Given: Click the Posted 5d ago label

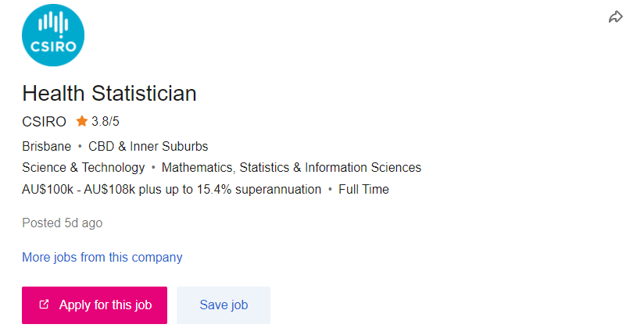Looking at the screenshot, I should tap(62, 223).
